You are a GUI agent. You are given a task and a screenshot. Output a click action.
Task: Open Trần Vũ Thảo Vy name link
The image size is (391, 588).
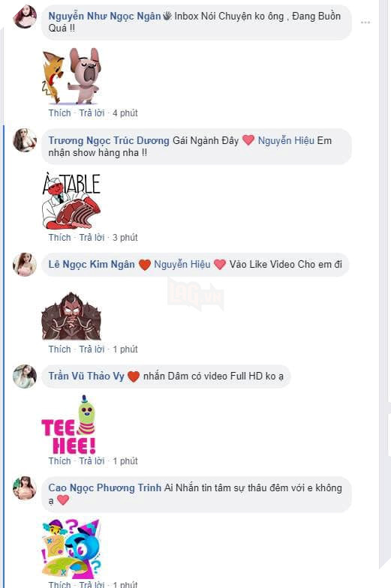pos(86,376)
